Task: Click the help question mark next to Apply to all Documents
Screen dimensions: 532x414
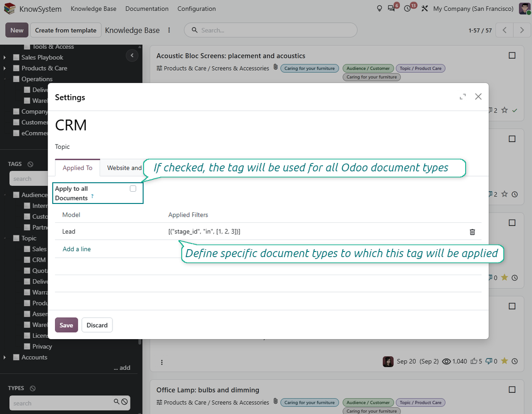Action: (x=92, y=196)
